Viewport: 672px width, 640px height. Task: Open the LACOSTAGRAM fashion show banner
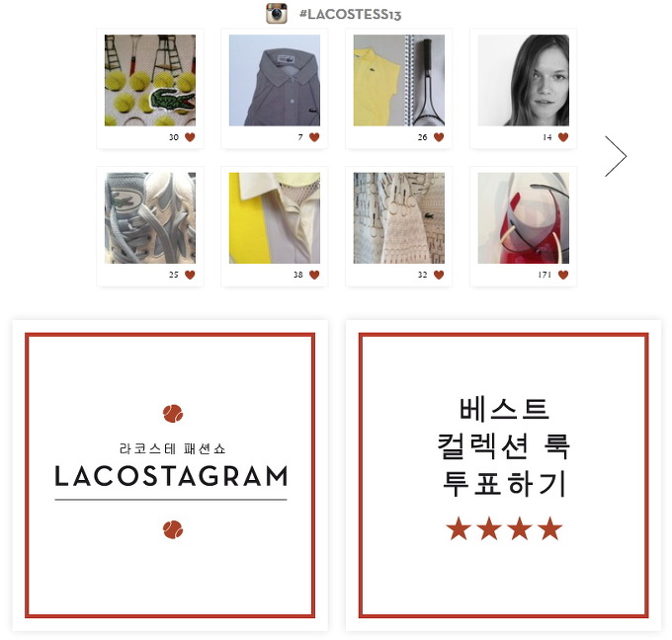point(170,475)
